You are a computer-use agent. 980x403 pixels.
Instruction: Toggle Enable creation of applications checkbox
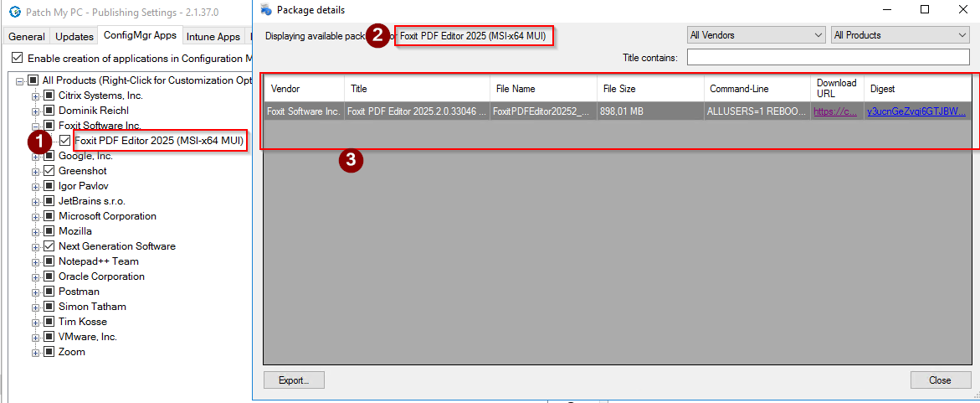(17, 59)
